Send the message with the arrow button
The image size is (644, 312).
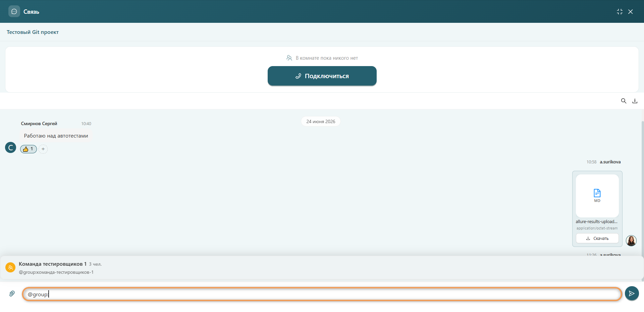point(632,294)
